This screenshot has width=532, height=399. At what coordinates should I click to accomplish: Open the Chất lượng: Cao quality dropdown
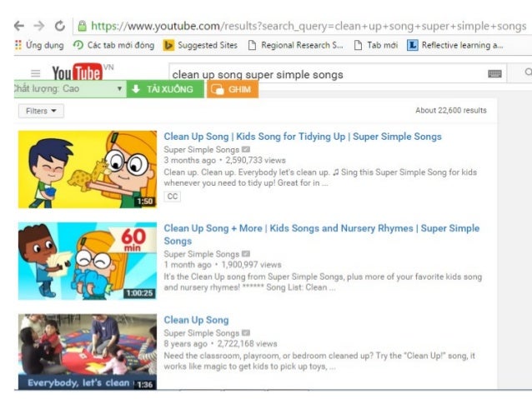(68, 89)
